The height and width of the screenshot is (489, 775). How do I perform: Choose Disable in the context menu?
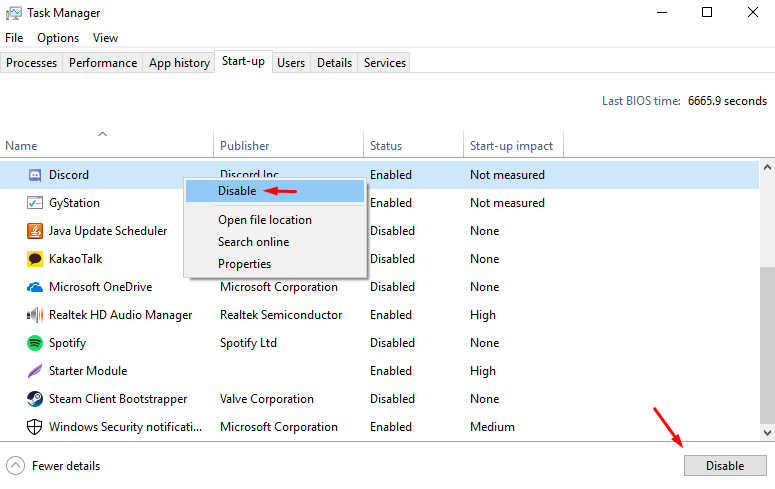[x=275, y=191]
